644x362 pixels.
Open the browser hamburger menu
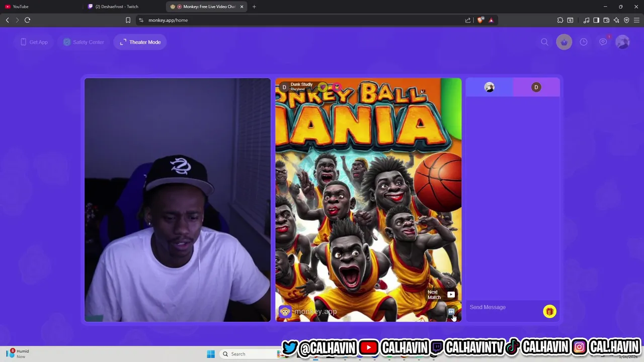click(636, 20)
